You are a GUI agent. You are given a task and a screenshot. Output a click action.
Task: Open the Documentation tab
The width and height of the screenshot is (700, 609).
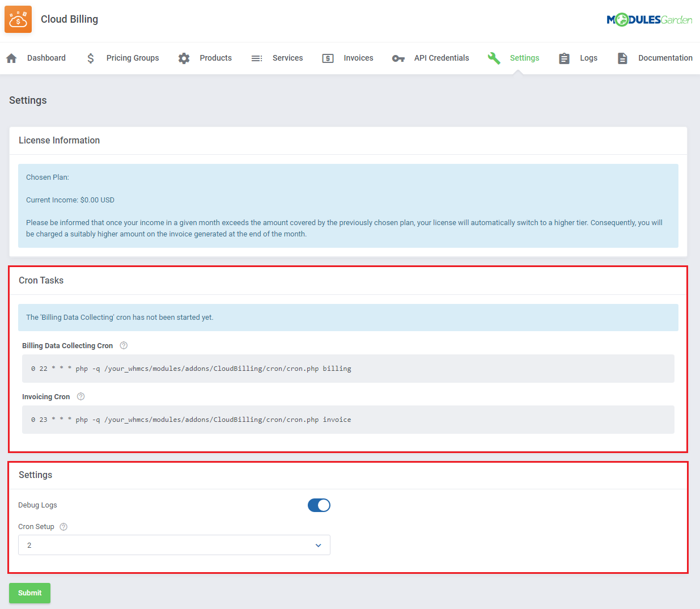[665, 58]
